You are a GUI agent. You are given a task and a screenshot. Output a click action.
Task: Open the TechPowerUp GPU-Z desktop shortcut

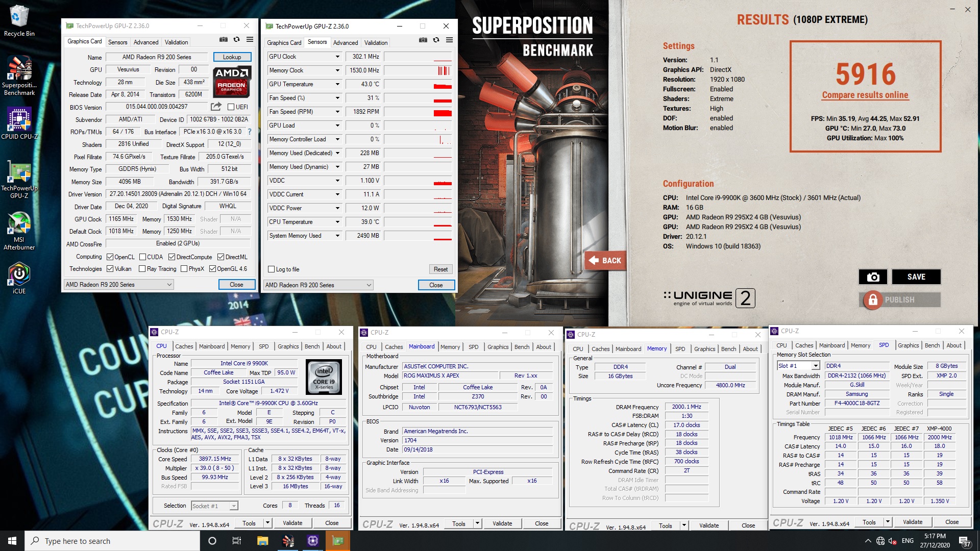pyautogui.click(x=19, y=180)
